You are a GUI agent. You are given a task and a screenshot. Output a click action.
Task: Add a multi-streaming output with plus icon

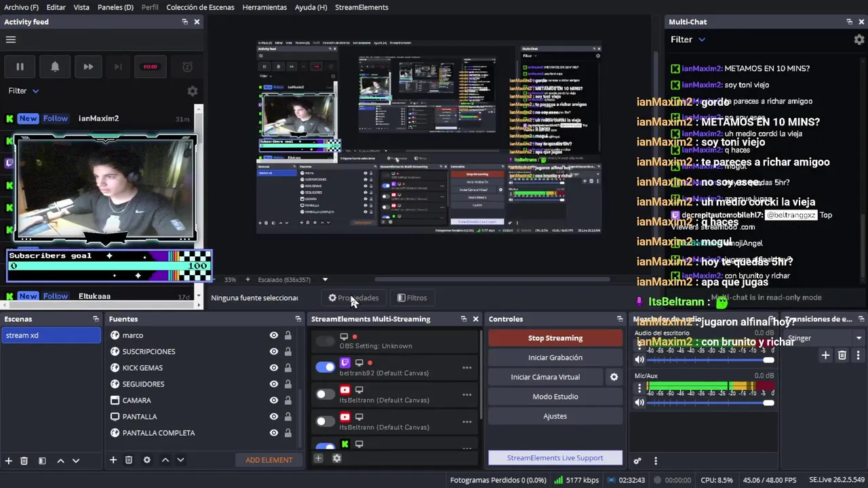(318, 458)
